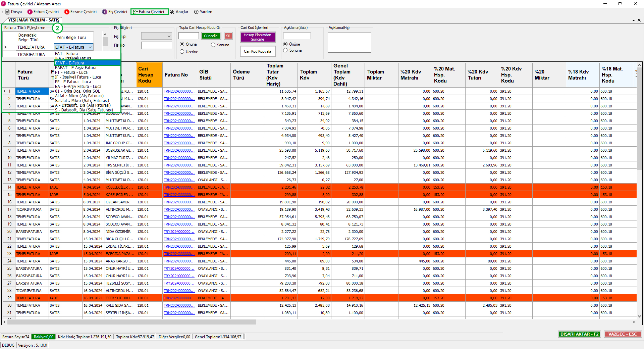Click the purple Fiş Çevirici icon
This screenshot has width=644, height=349.
[105, 12]
